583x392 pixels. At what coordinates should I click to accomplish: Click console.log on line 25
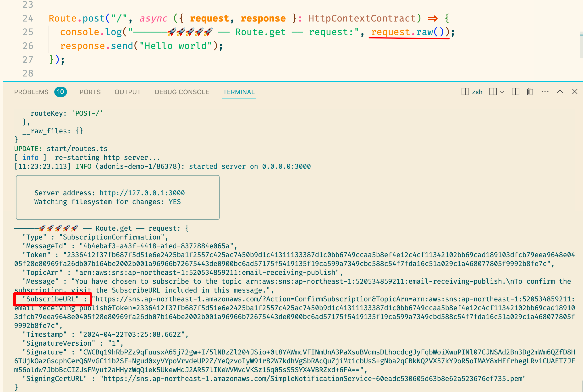[91, 32]
